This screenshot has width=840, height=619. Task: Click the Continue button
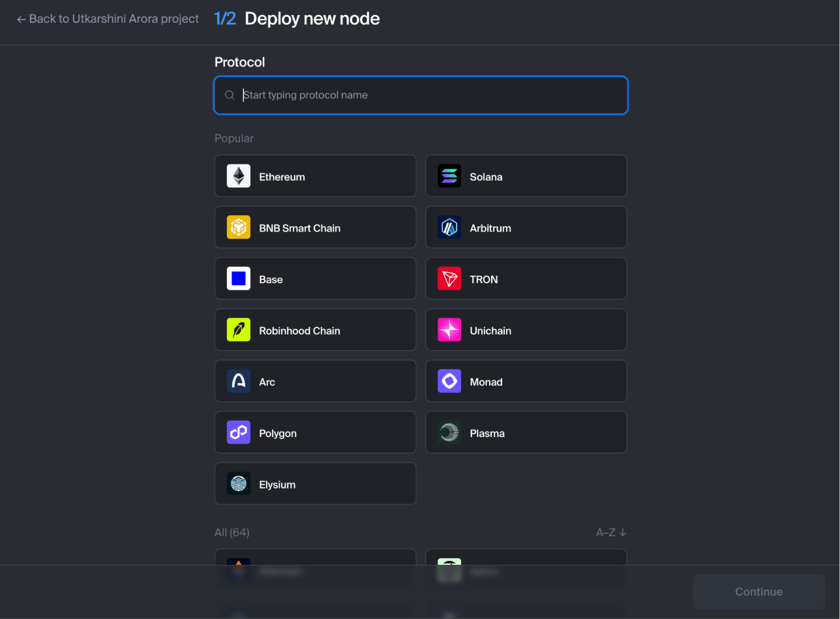(x=759, y=592)
